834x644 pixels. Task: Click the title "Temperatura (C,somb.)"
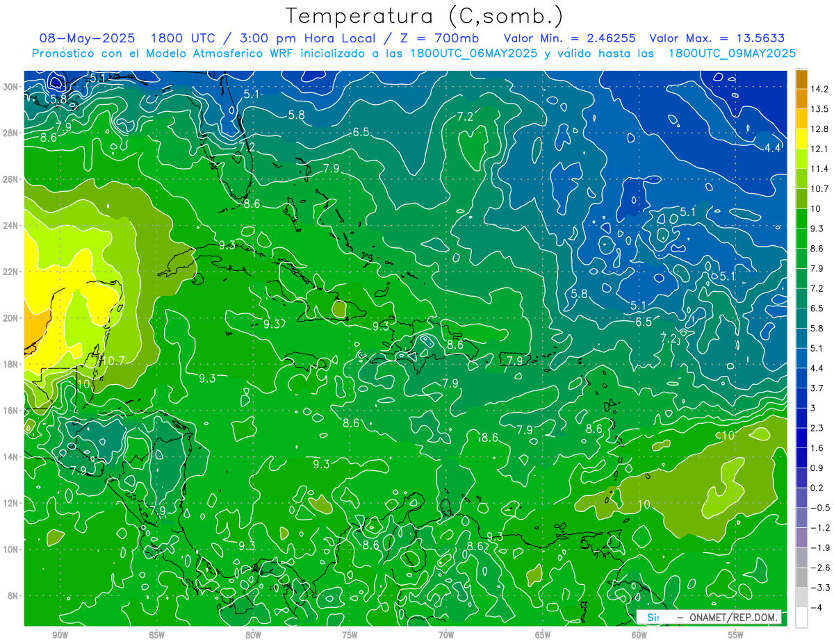tap(424, 15)
